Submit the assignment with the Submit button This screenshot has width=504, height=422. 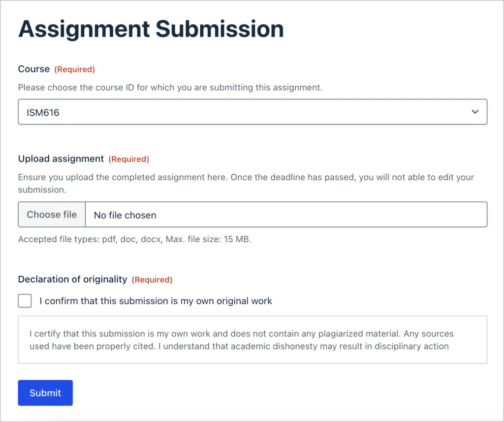[x=45, y=393]
